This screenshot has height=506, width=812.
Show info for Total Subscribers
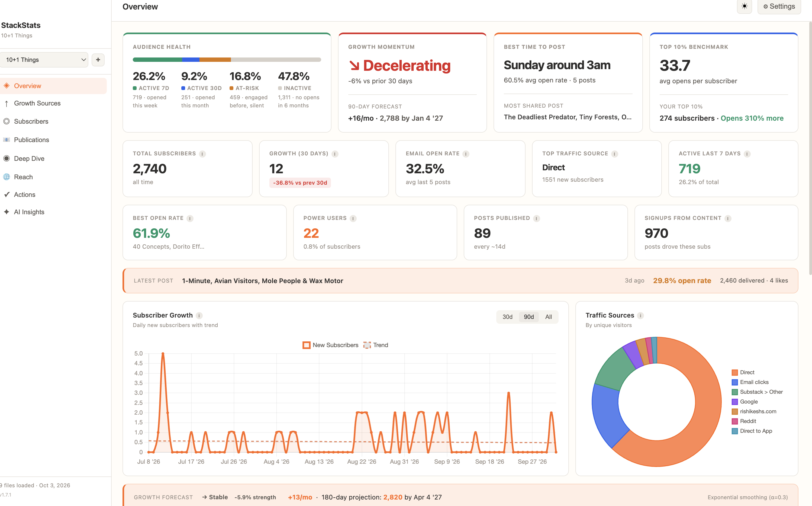[202, 154]
